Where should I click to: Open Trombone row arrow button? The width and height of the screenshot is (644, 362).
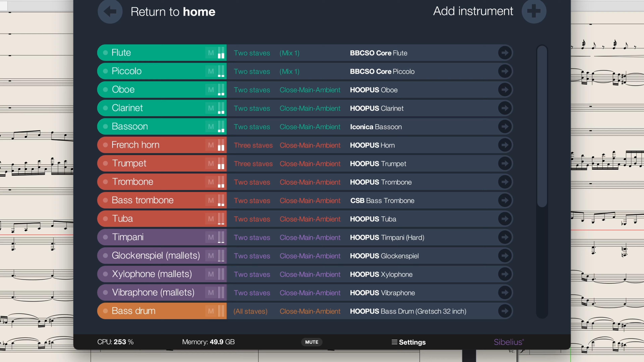pos(505,182)
